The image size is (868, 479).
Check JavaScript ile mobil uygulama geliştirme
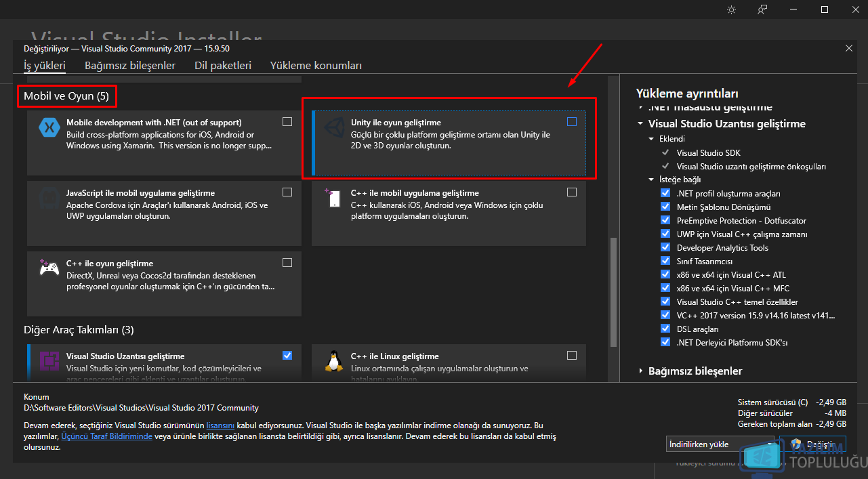[x=287, y=192]
